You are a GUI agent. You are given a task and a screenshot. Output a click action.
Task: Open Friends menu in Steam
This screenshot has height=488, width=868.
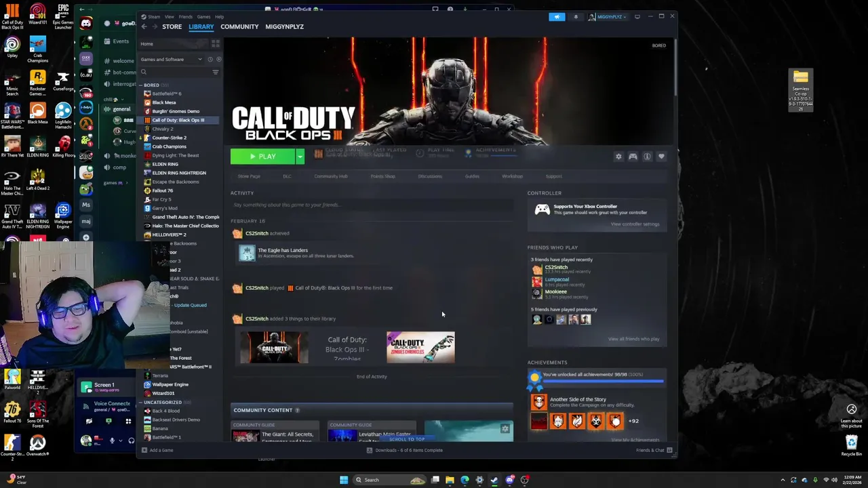click(x=185, y=16)
